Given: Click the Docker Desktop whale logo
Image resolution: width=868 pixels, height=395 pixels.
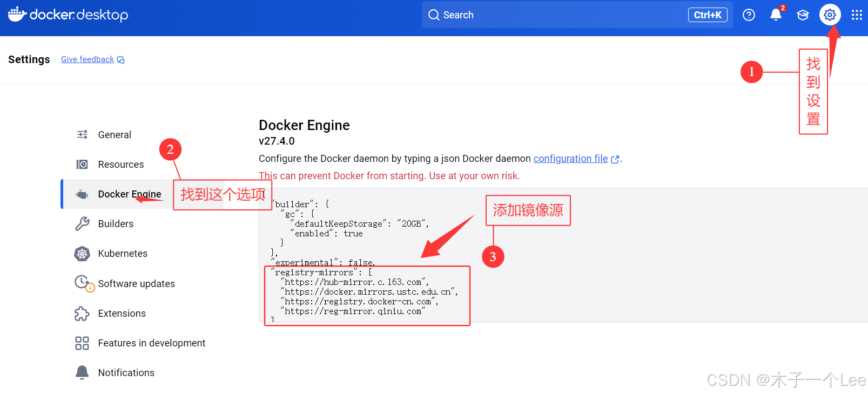Looking at the screenshot, I should click(17, 14).
